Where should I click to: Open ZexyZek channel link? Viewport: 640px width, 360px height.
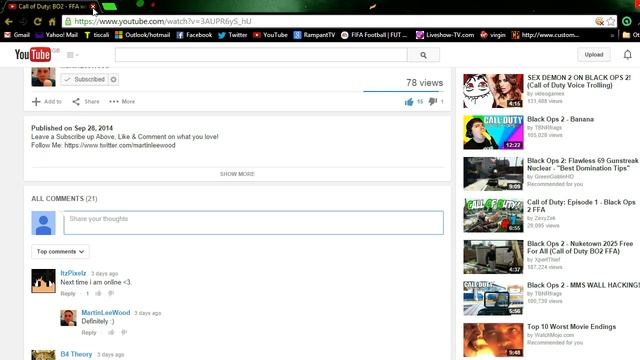tap(545, 218)
